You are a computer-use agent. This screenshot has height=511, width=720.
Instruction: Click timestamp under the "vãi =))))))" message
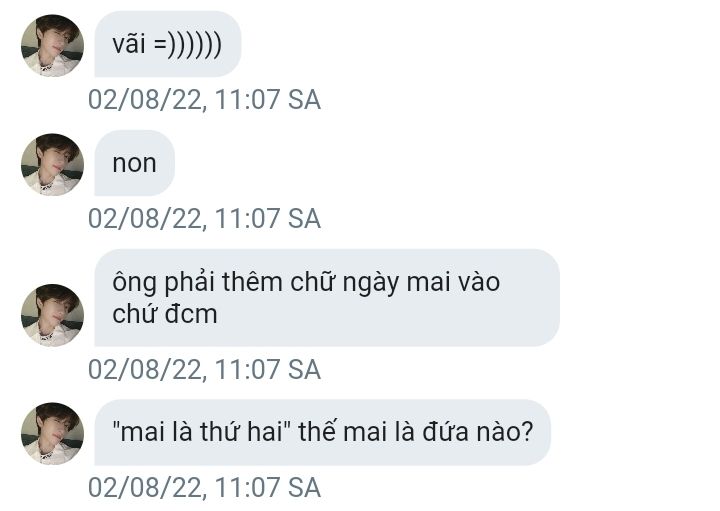(204, 100)
